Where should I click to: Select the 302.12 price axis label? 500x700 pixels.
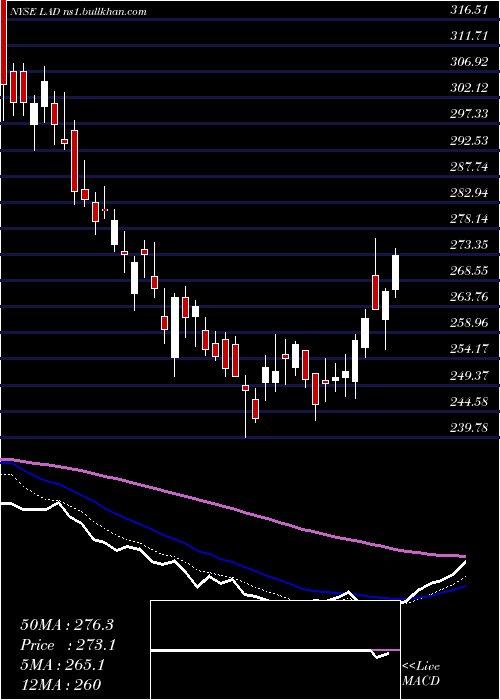click(469, 88)
